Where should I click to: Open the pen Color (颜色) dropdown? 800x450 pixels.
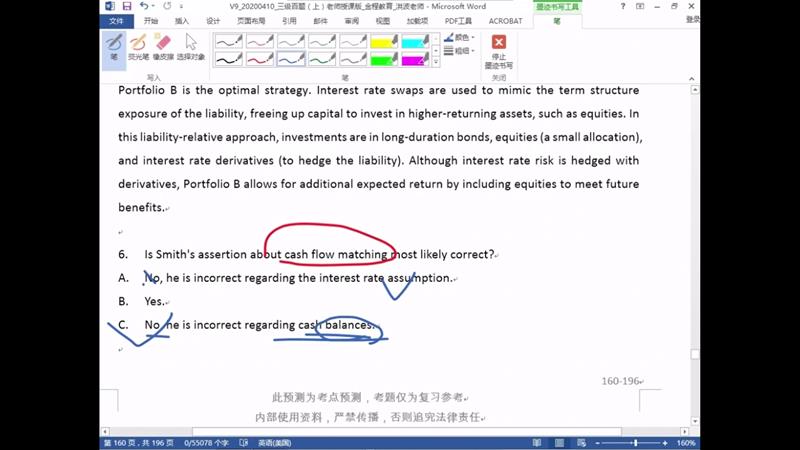click(459, 37)
